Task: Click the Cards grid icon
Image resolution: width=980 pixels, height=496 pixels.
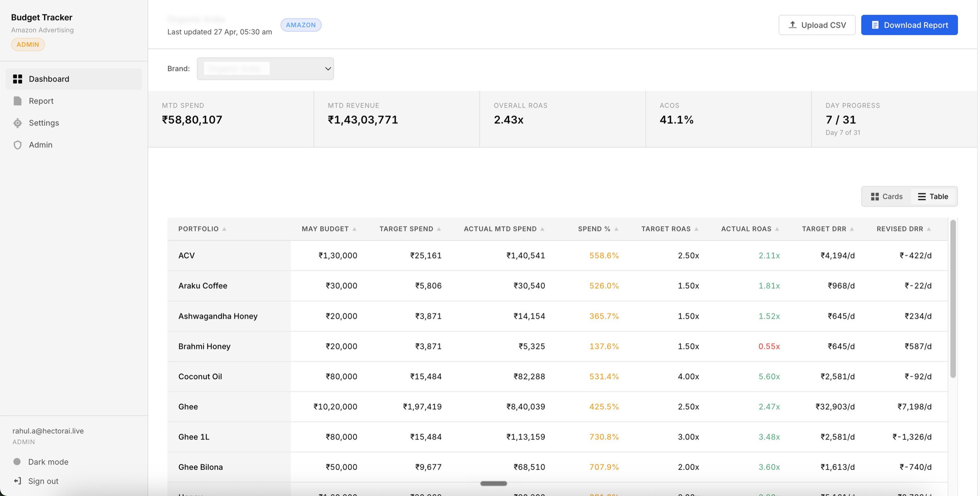Action: pyautogui.click(x=875, y=197)
